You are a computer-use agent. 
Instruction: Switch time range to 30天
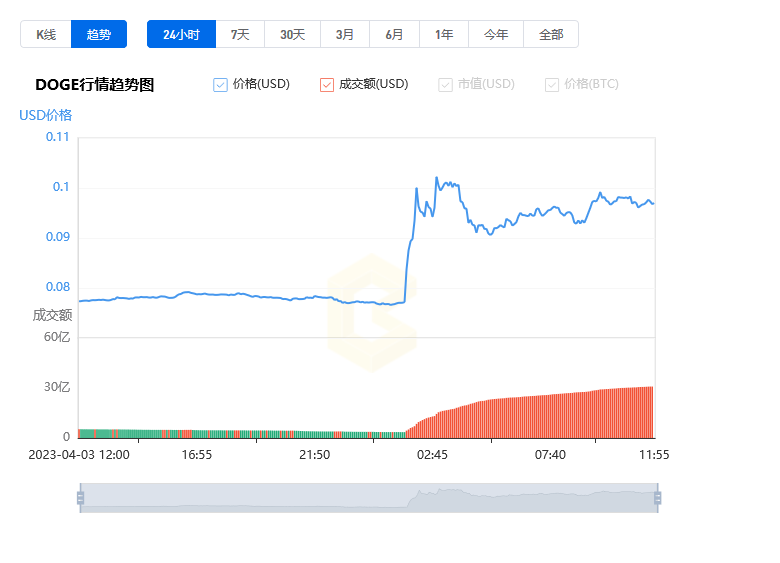pyautogui.click(x=292, y=34)
